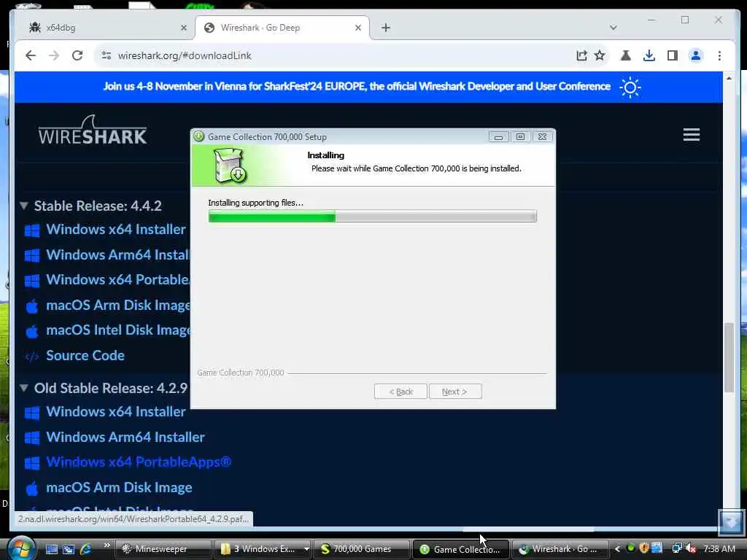Go back using browser back arrow
The height and width of the screenshot is (560, 747).
(31, 55)
